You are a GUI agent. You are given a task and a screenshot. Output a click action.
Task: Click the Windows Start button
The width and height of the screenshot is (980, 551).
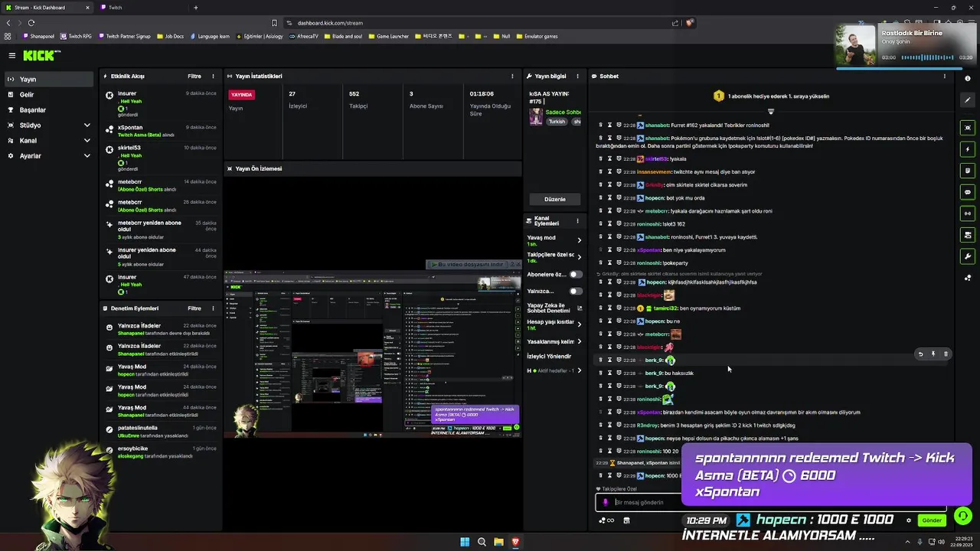tap(465, 542)
